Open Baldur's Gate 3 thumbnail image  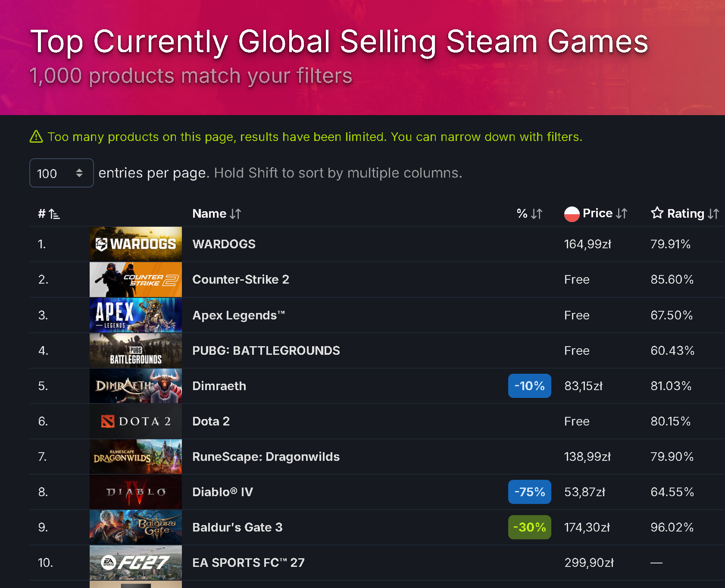(136, 527)
